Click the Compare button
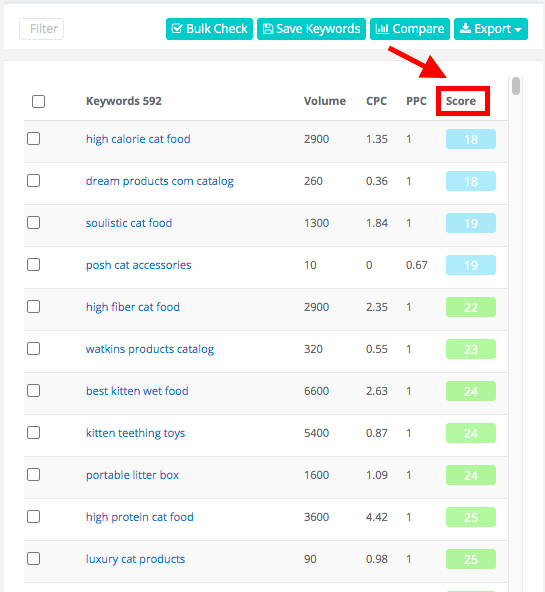Image resolution: width=545 pixels, height=592 pixels. 410,29
